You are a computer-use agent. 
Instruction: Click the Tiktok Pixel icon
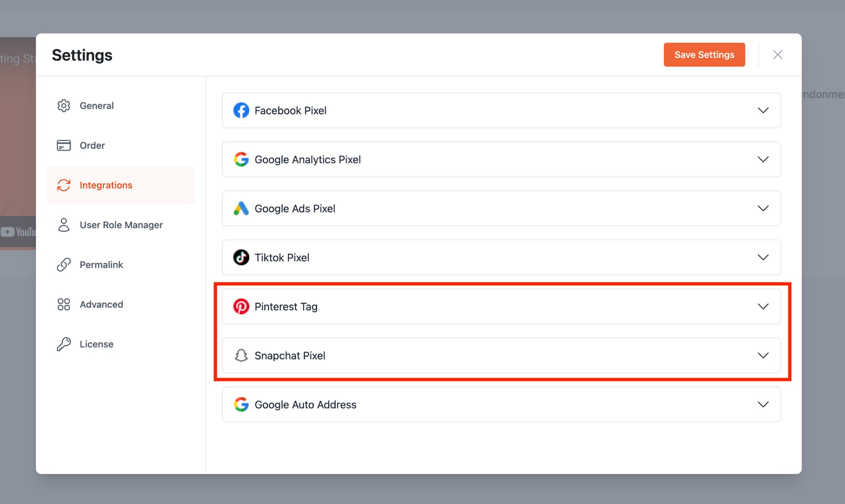click(241, 257)
